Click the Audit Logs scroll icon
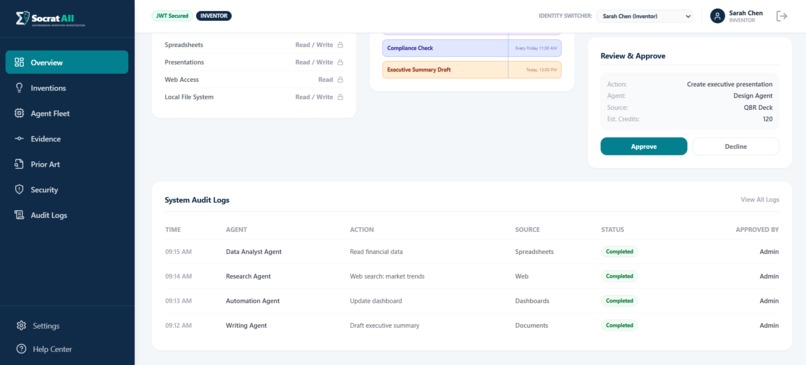This screenshot has width=806, height=365. [x=20, y=215]
